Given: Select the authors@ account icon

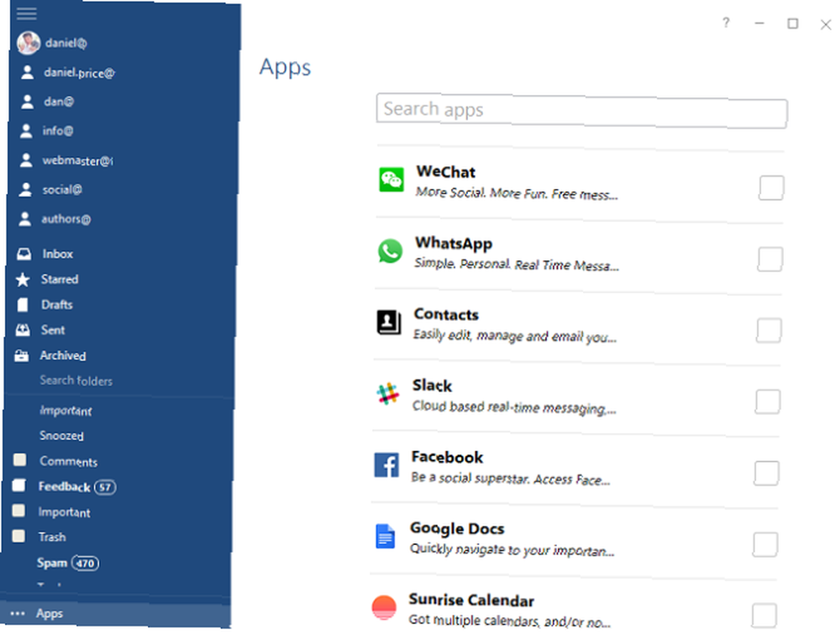Looking at the screenshot, I should coord(24,218).
